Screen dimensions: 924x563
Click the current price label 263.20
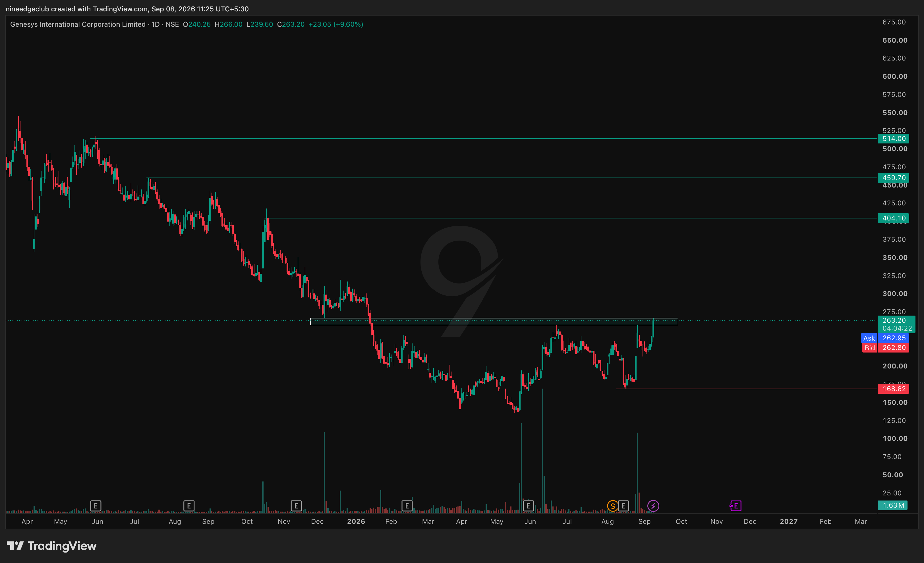[894, 320]
